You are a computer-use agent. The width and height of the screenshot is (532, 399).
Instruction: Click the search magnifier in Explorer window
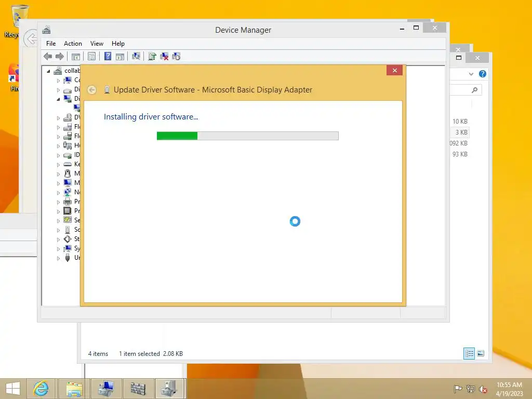pos(475,90)
